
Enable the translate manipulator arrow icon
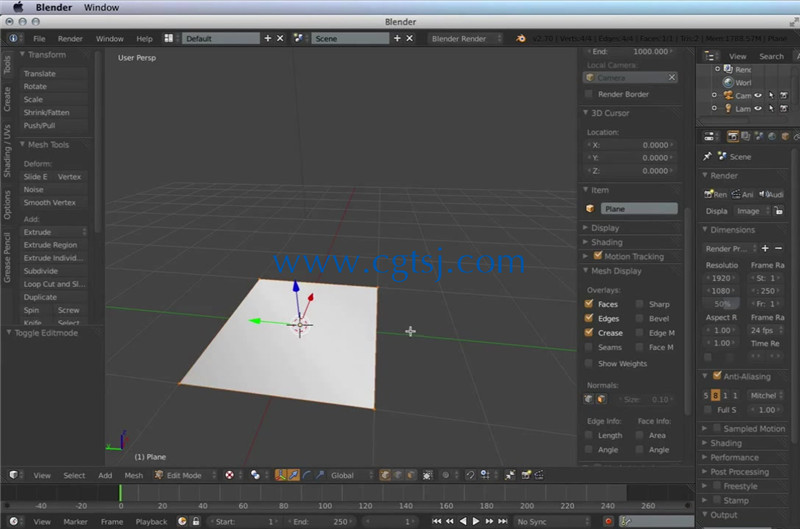click(x=293, y=475)
